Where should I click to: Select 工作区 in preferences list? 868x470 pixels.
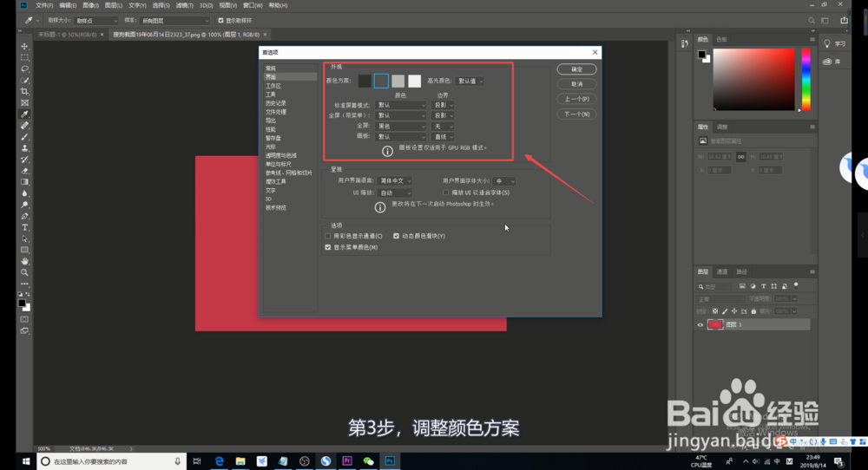(273, 86)
